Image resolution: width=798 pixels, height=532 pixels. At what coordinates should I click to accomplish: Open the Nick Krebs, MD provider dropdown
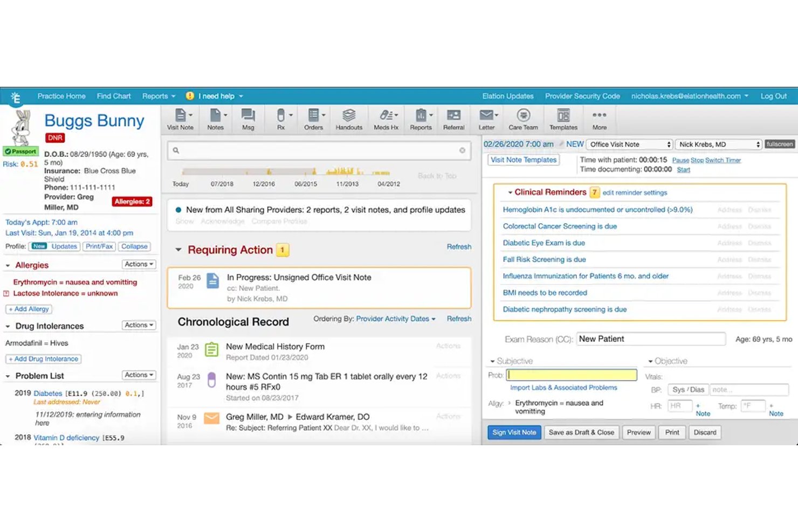click(x=719, y=144)
